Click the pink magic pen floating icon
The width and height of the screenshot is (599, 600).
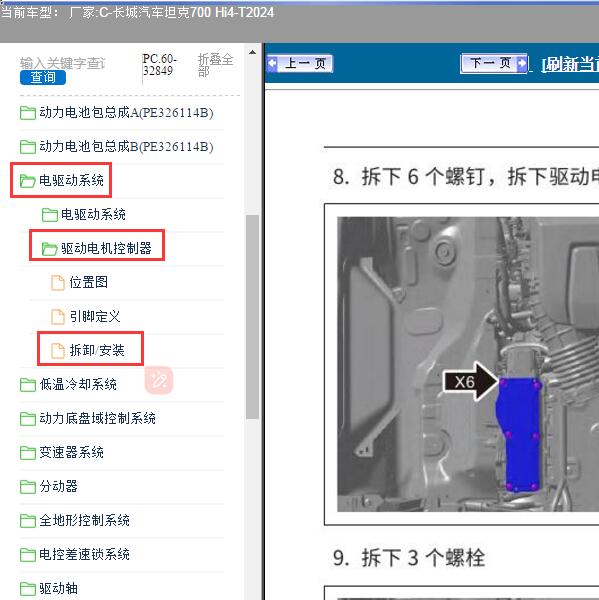159,380
